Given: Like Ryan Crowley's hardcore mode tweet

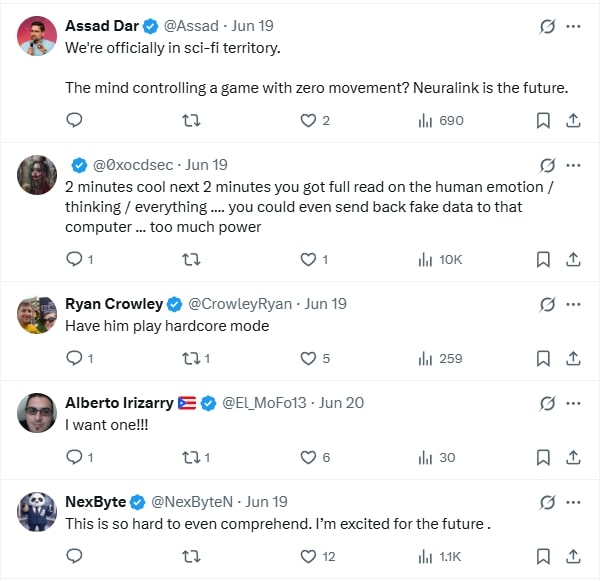Looking at the screenshot, I should point(309,358).
